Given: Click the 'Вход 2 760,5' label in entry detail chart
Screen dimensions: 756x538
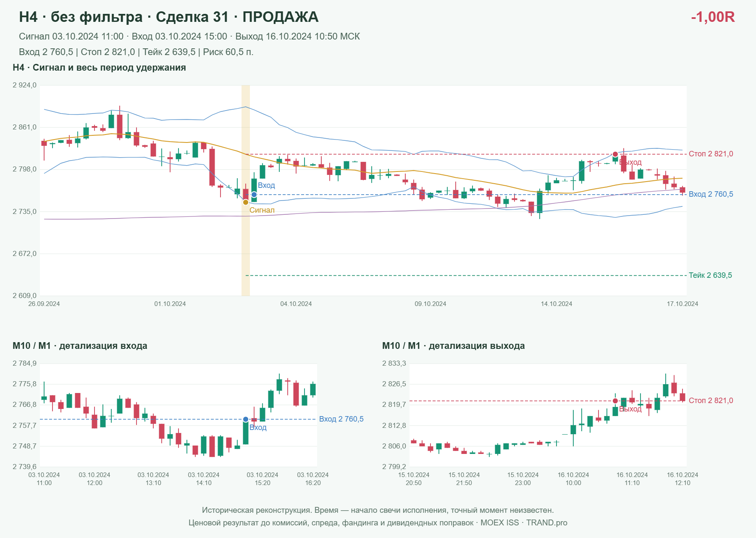Looking at the screenshot, I should 341,419.
